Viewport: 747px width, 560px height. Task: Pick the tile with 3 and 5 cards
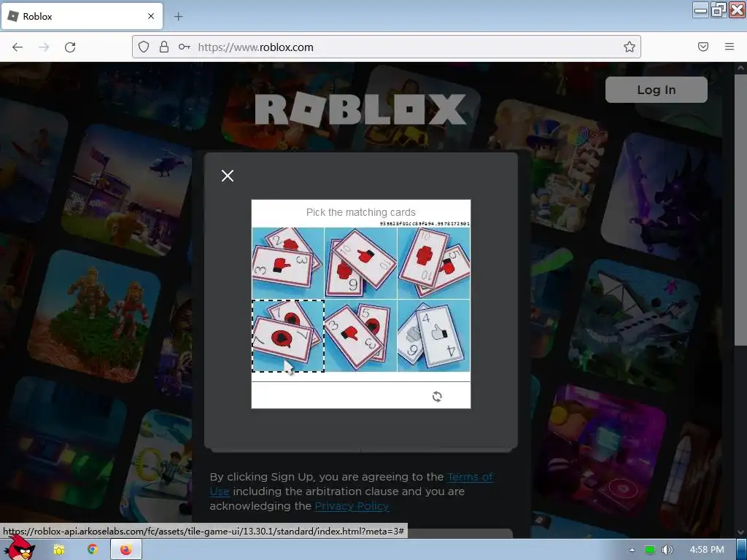click(x=360, y=335)
